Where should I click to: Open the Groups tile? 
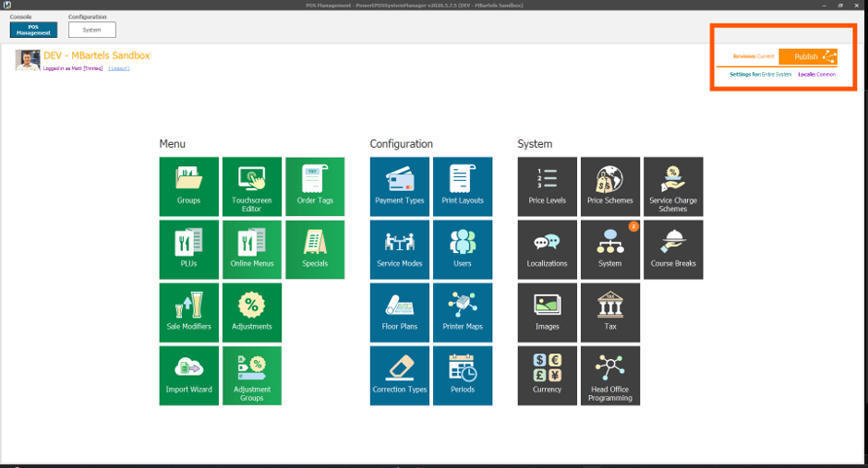click(x=188, y=186)
